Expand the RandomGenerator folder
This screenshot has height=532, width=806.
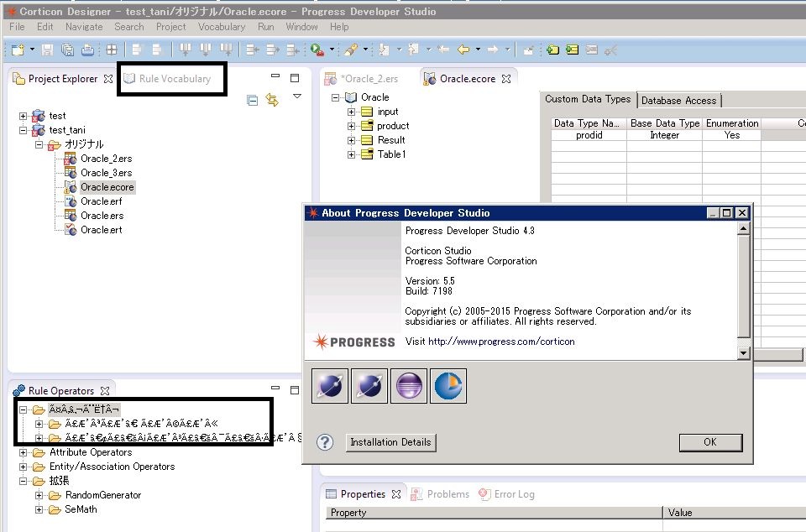coord(39,496)
